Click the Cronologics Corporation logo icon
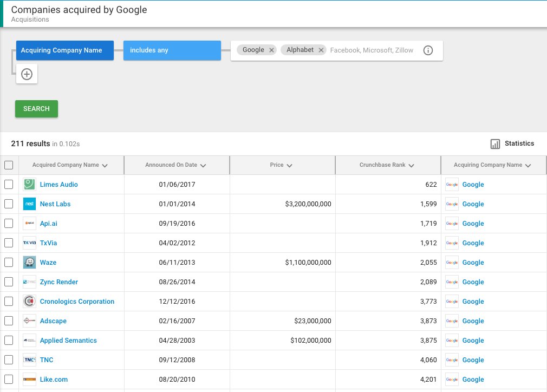Viewport: 547px width, 392px height. tap(29, 302)
